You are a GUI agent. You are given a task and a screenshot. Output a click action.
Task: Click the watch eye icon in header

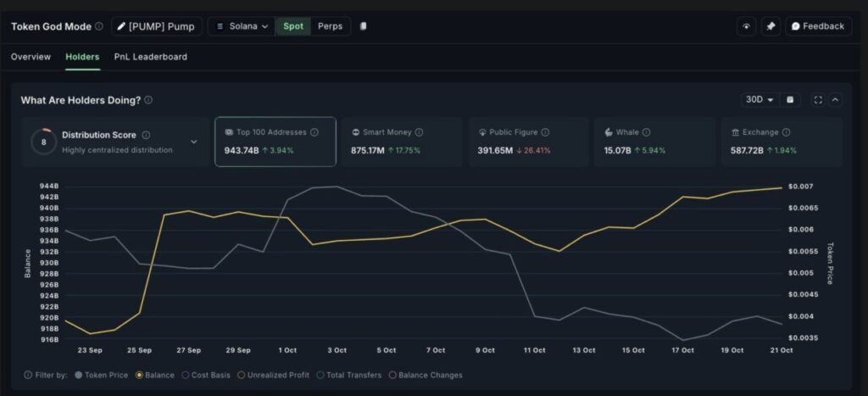coord(746,26)
